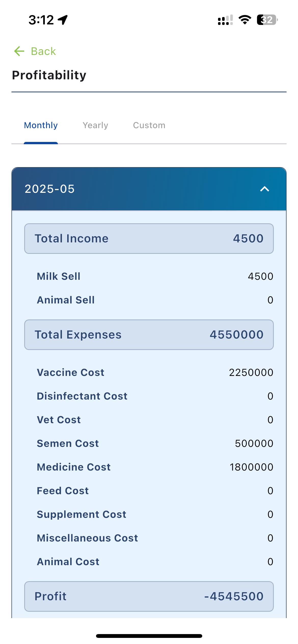Image resolution: width=298 pixels, height=644 pixels.
Task: Tap the Milk Sell row
Action: click(x=155, y=276)
